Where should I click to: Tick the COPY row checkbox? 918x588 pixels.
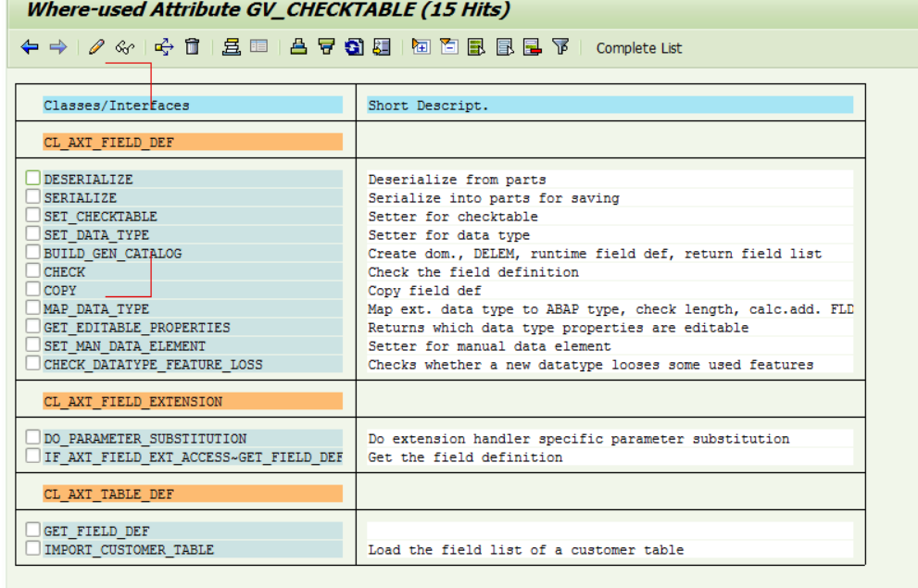coord(32,289)
